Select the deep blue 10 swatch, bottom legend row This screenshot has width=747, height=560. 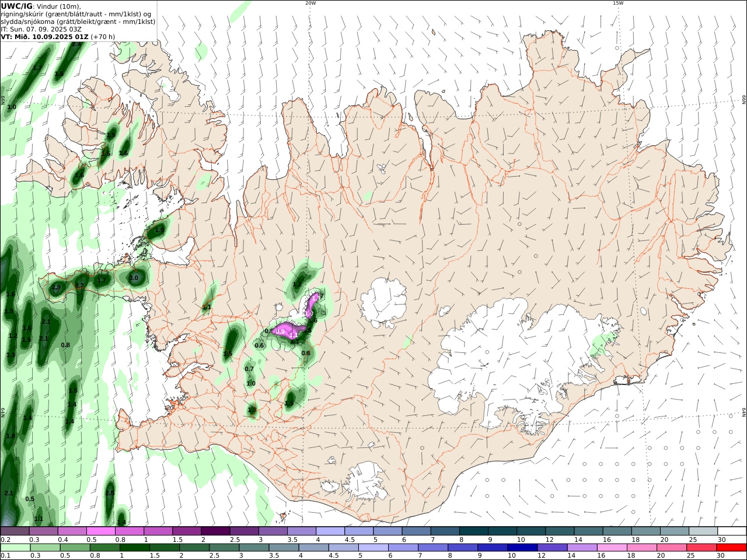click(522, 548)
